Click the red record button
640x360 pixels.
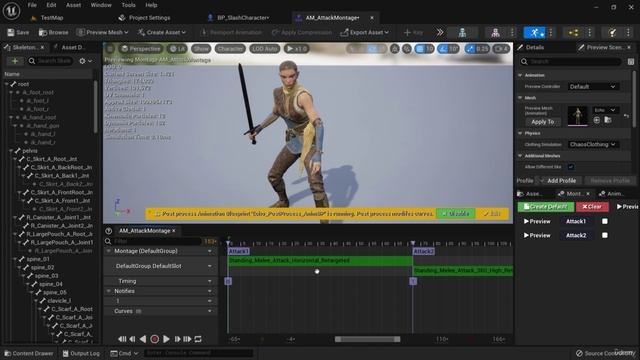(154, 339)
